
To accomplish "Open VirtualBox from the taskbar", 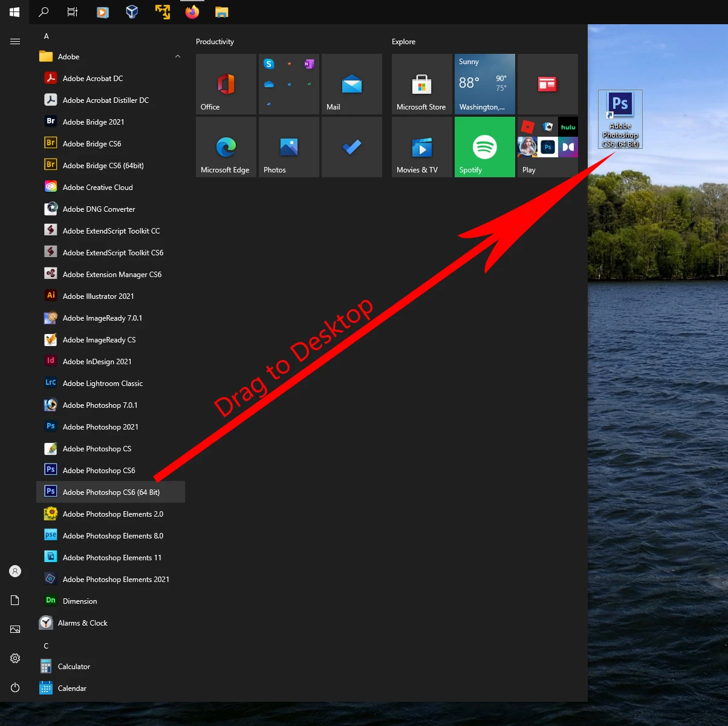I will (x=132, y=12).
